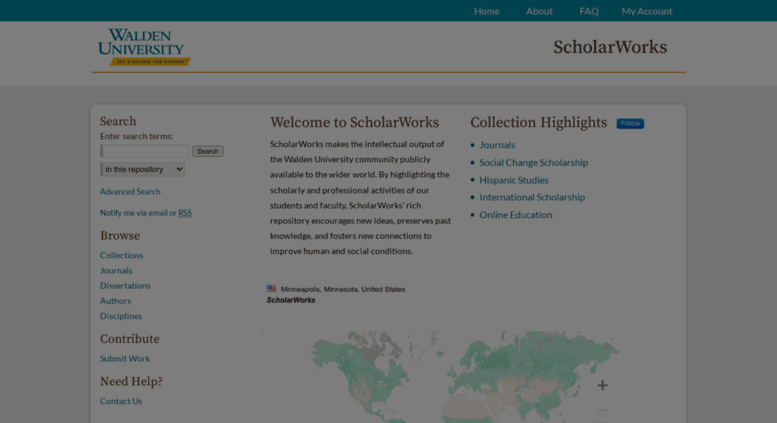Open the RSS feed link
The image size is (777, 423).
(x=185, y=212)
